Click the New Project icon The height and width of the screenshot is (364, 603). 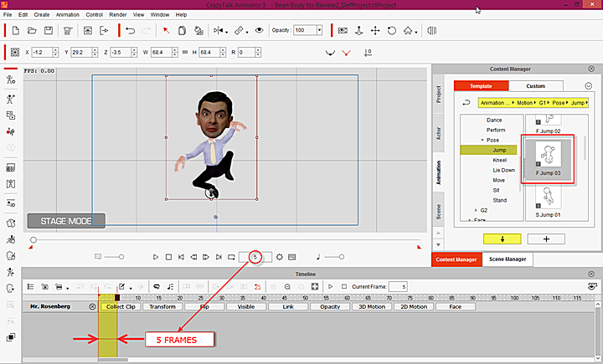[16, 30]
